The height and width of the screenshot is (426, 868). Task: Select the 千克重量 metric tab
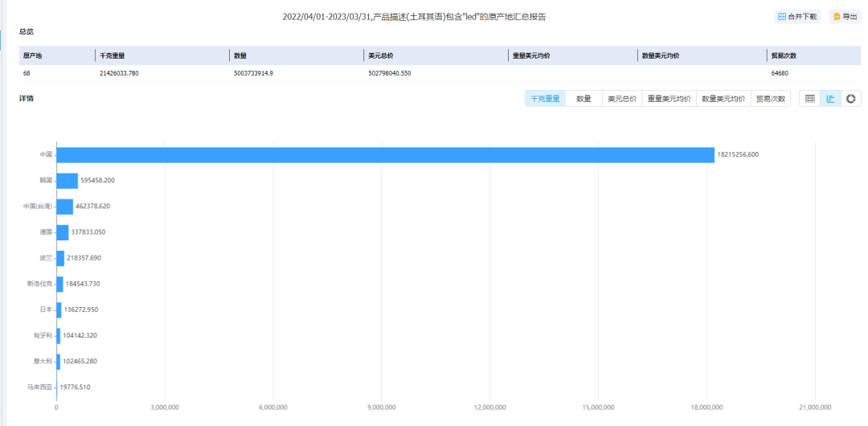pyautogui.click(x=546, y=99)
